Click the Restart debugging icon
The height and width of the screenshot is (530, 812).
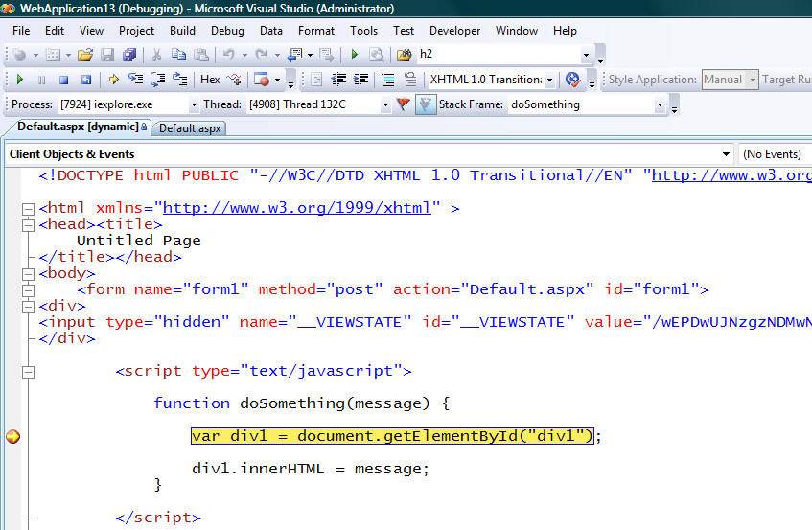pos(86,80)
